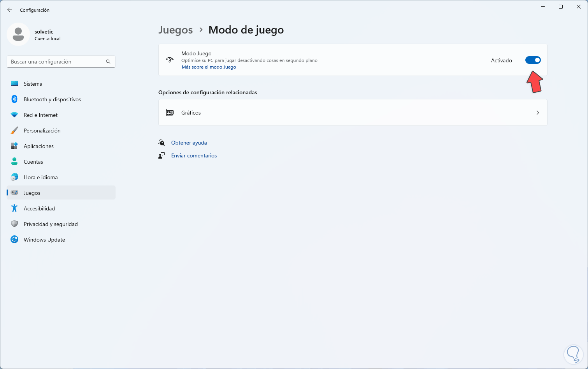Click the Bluetooth y dispositivos icon

14,99
